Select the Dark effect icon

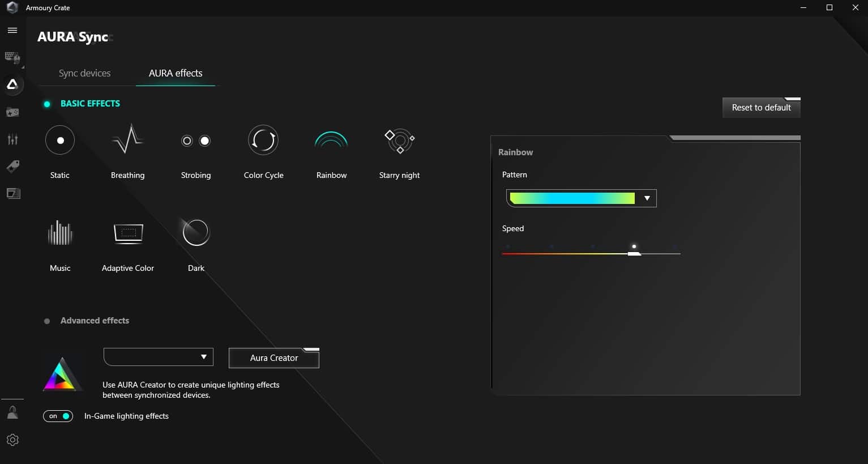tap(196, 232)
